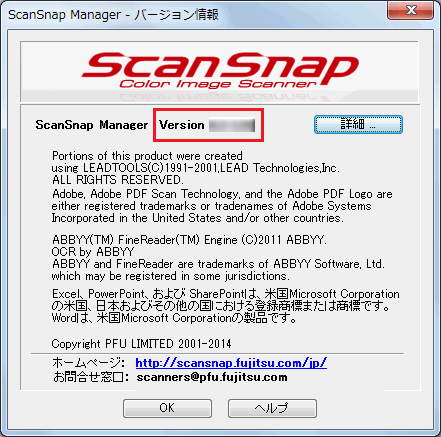The width and height of the screenshot is (441, 437).
Task: Click the Color Image Scanner tagline
Action: click(x=217, y=84)
